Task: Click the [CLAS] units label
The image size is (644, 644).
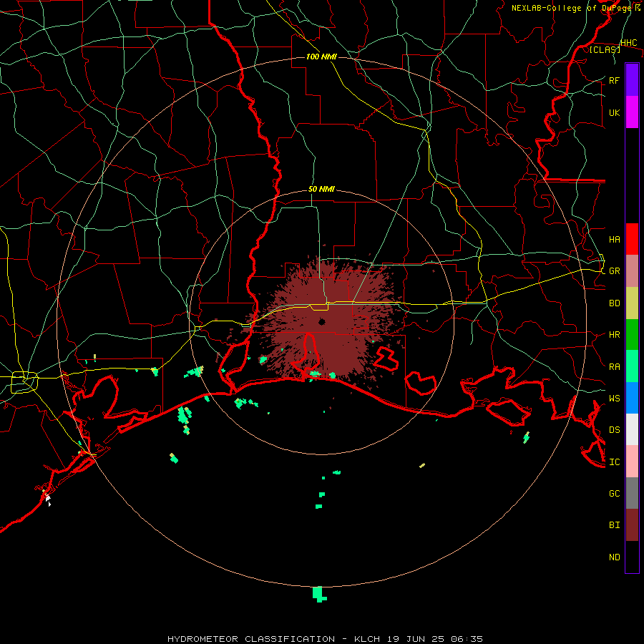Action: (605, 49)
